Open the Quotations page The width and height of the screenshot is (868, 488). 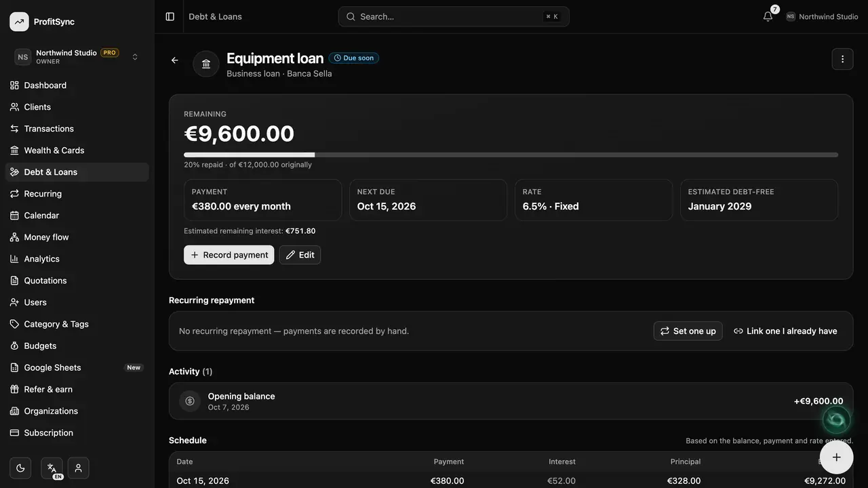(x=77, y=281)
